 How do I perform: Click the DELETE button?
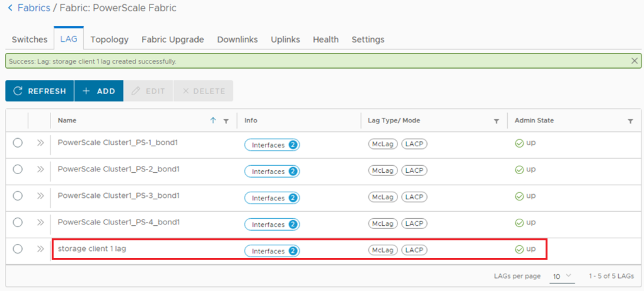tap(203, 91)
